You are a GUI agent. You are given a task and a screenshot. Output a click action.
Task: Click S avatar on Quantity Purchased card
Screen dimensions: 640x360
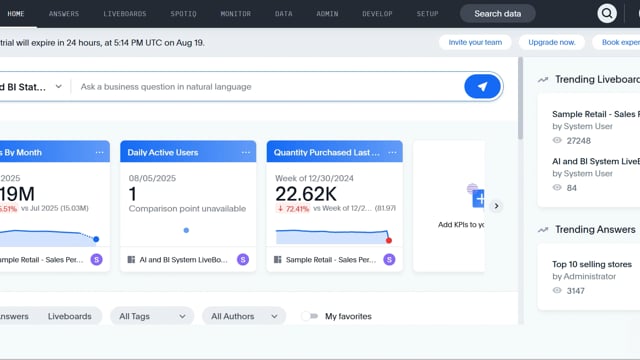tap(389, 260)
